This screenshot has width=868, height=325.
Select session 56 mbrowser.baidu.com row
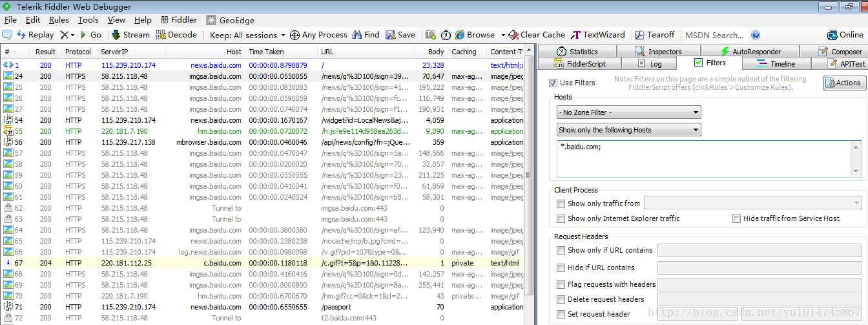(262, 142)
